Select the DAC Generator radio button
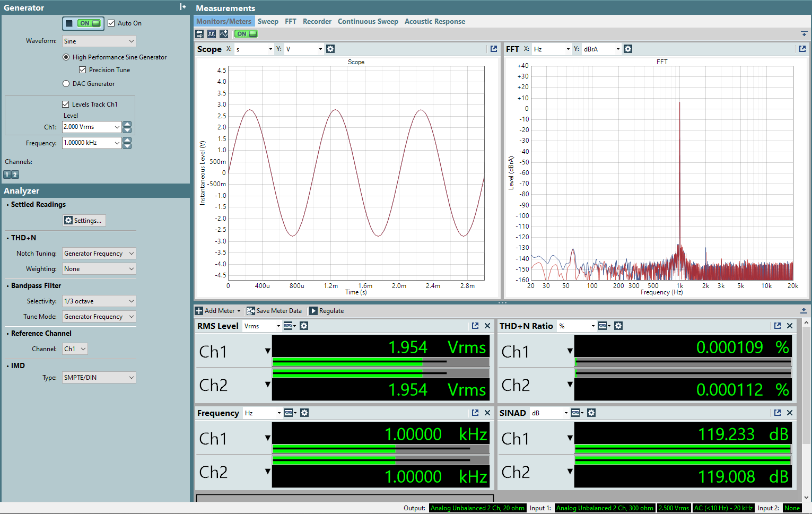This screenshot has height=514, width=812. 66,83
